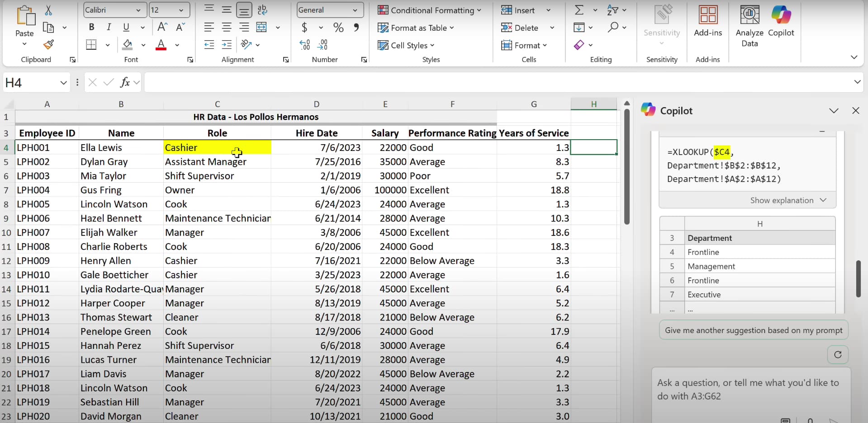Apply Comma Style

pos(356,28)
